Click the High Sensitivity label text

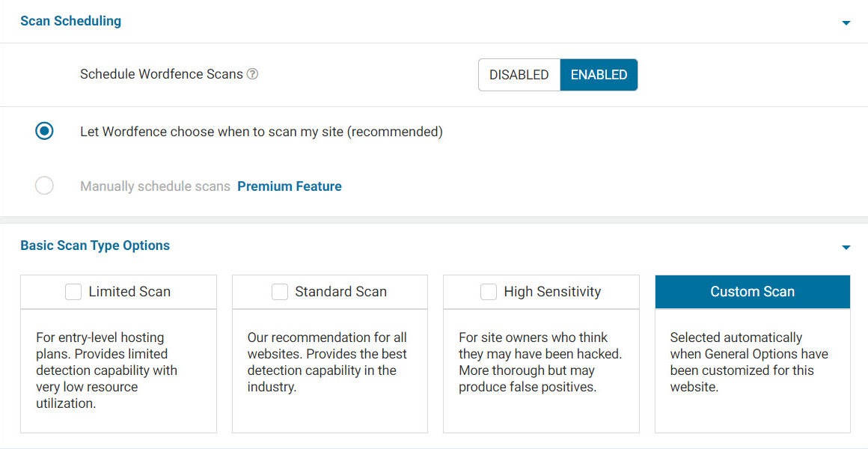pos(552,292)
